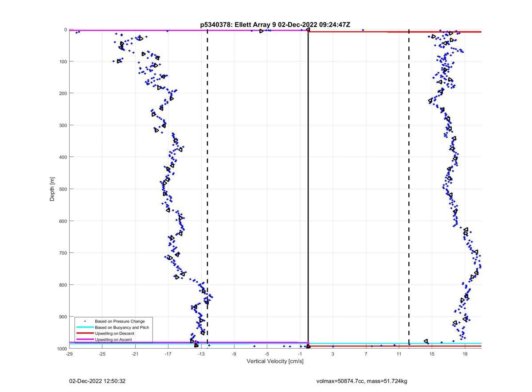
Task: Click the depth tick label 900
Action: click(x=63, y=317)
